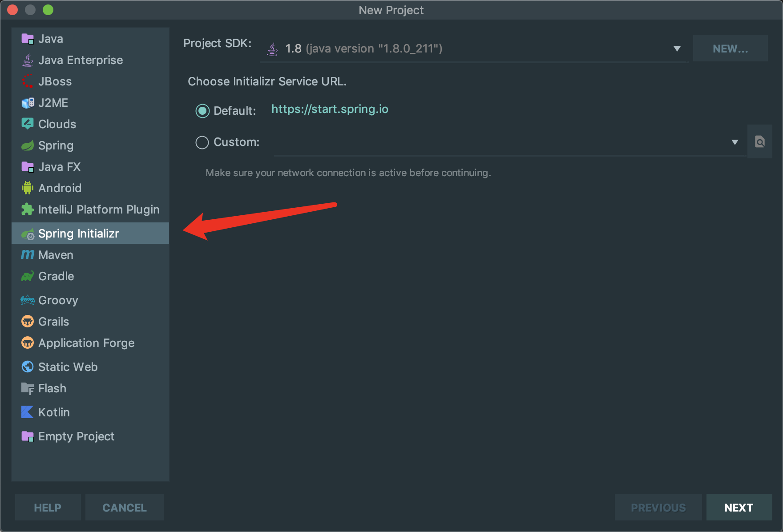The image size is (783, 532).
Task: Click the Java folder icon
Action: tap(28, 39)
